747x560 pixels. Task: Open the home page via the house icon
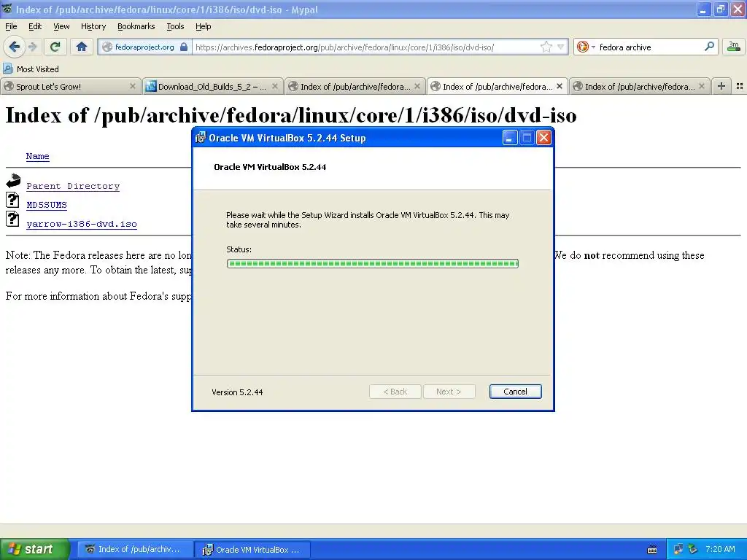click(82, 47)
